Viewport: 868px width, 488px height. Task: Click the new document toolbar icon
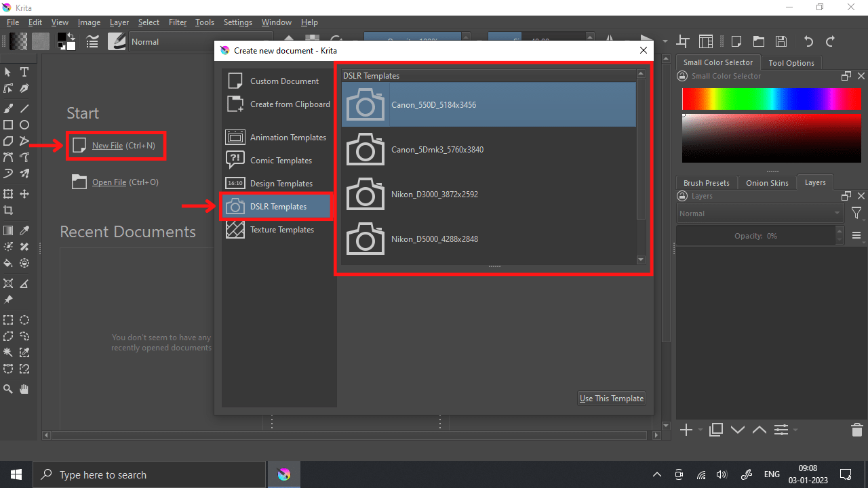(736, 41)
